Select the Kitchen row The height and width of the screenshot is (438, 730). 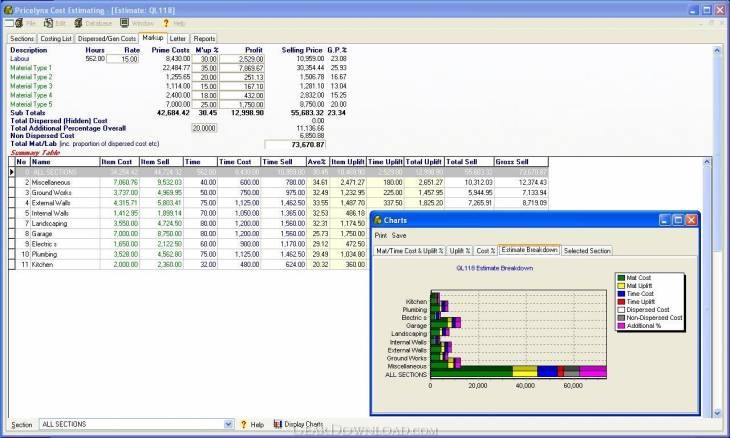point(189,264)
